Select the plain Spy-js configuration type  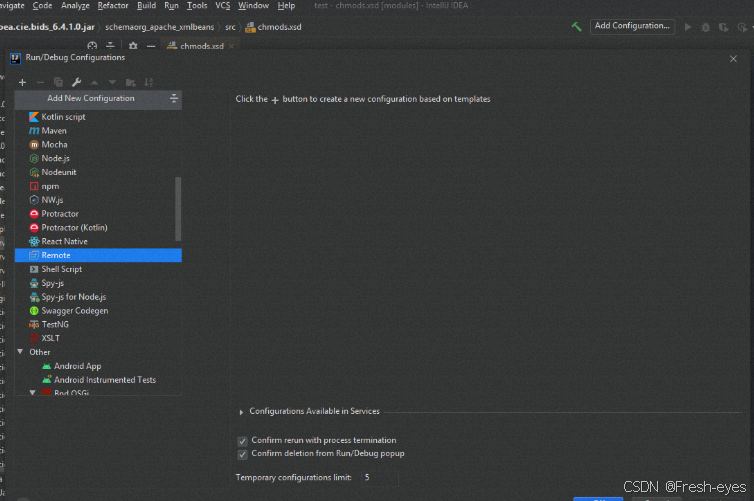tap(98, 283)
